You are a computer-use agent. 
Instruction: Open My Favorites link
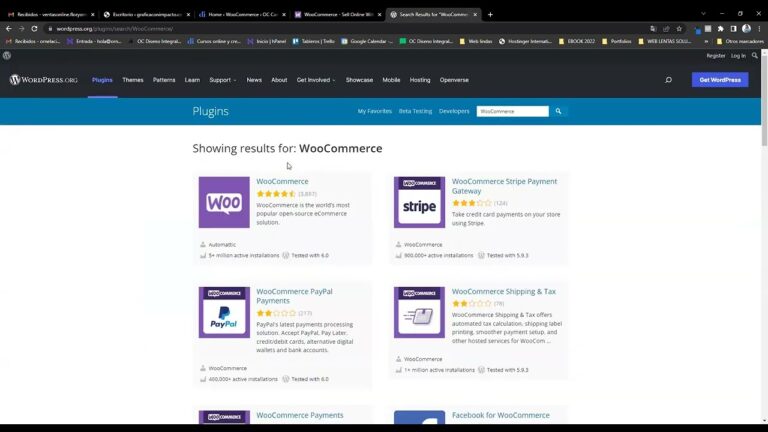(375, 111)
